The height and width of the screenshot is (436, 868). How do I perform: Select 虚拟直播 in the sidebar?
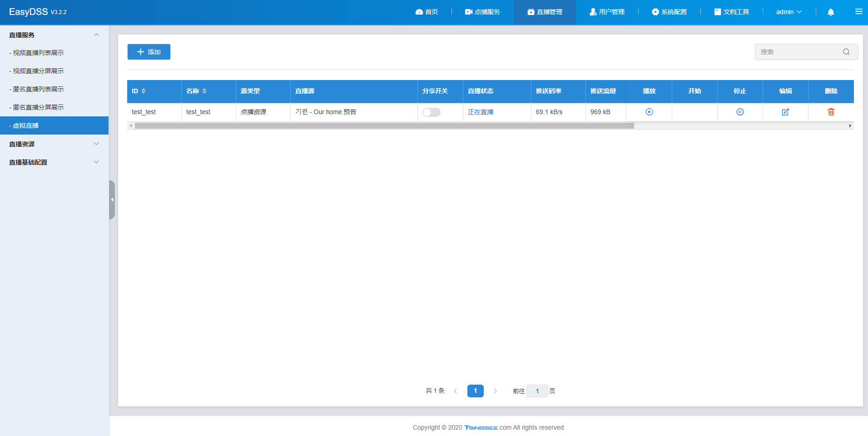coord(54,125)
